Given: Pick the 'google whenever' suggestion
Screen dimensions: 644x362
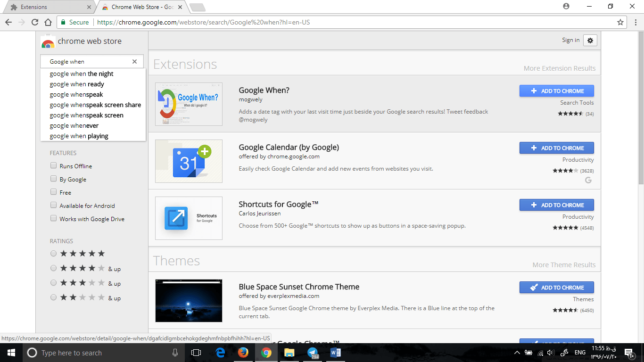Looking at the screenshot, I should (x=74, y=126).
